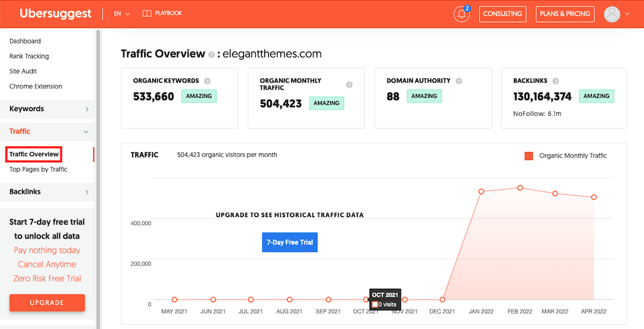Viewport: 644px width, 329px height.
Task: Click the help icon beside Organic Keywords
Action: click(207, 81)
